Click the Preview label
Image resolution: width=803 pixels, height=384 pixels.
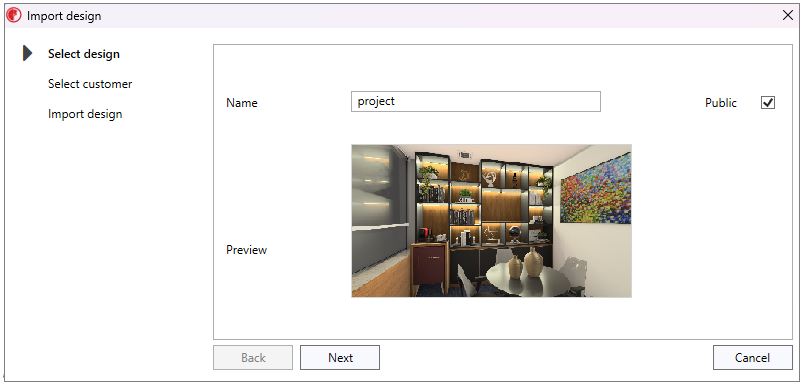click(x=246, y=250)
